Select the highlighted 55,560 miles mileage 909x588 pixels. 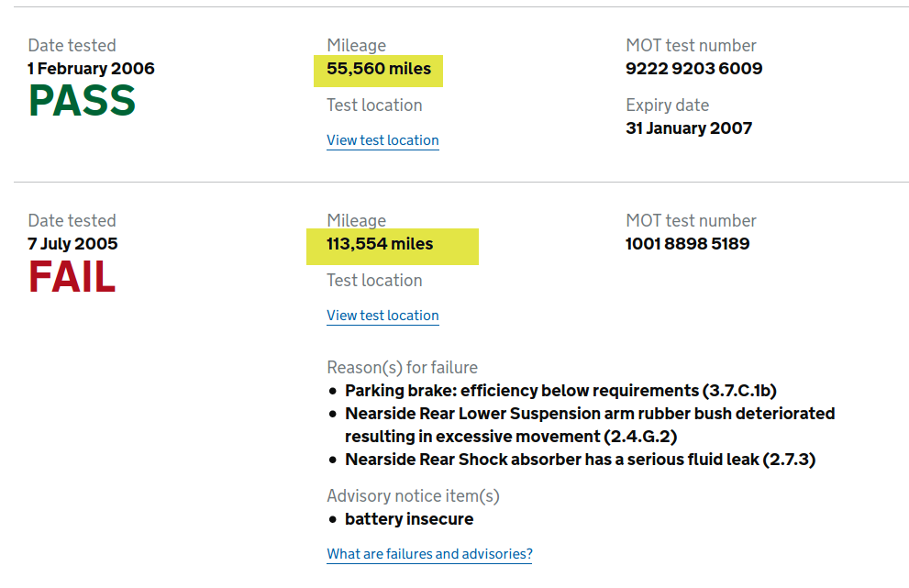coord(379,69)
